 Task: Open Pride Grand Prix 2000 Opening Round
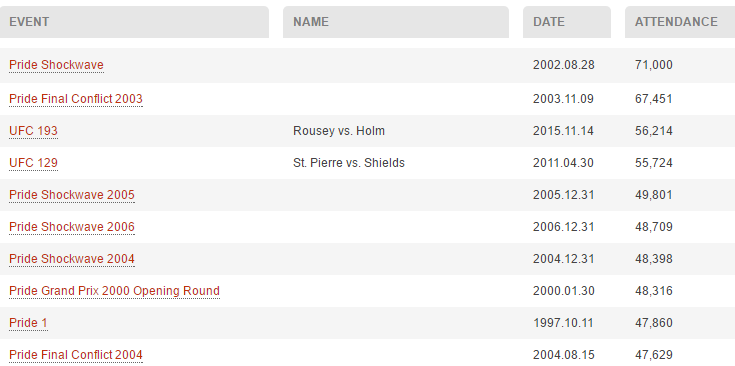[114, 291]
